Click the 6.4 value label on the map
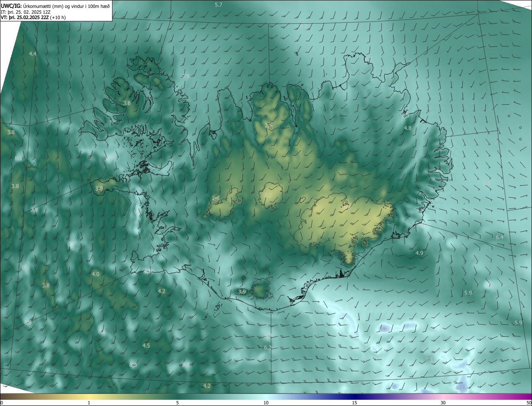 [x=500, y=237]
